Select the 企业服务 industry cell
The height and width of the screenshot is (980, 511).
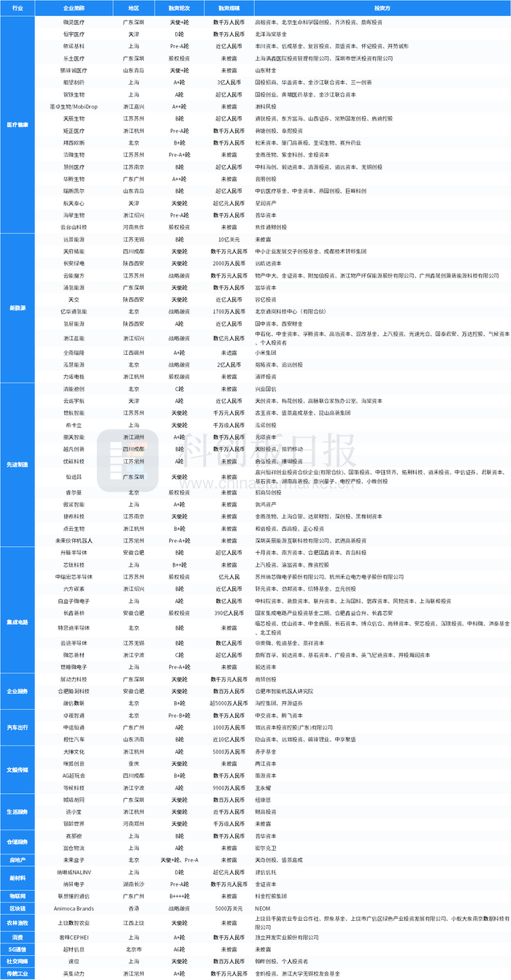[x=18, y=689]
